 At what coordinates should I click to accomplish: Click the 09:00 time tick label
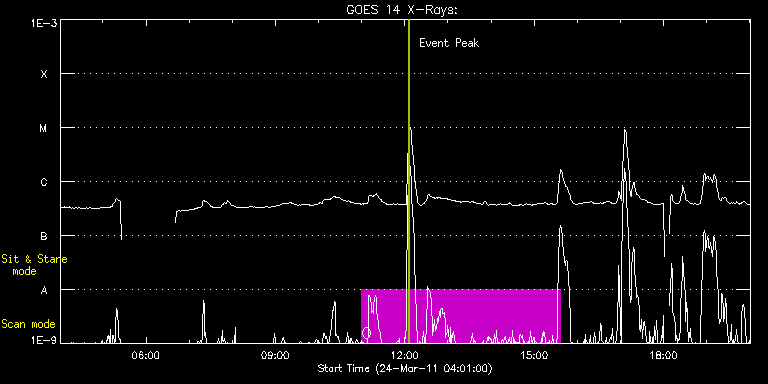275,355
